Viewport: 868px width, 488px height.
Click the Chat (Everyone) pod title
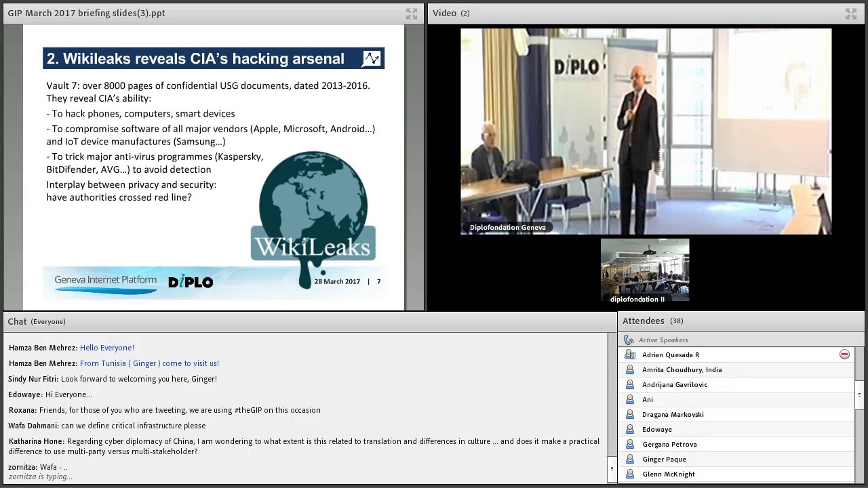(37, 322)
